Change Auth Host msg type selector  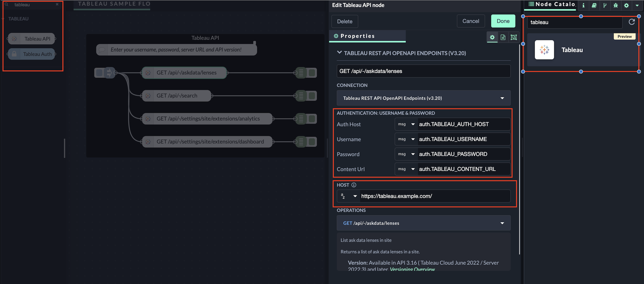point(406,124)
